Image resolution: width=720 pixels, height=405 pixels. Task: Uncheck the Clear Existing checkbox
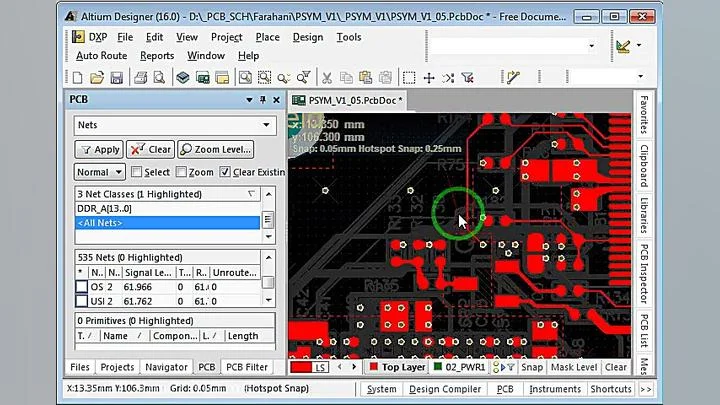225,172
